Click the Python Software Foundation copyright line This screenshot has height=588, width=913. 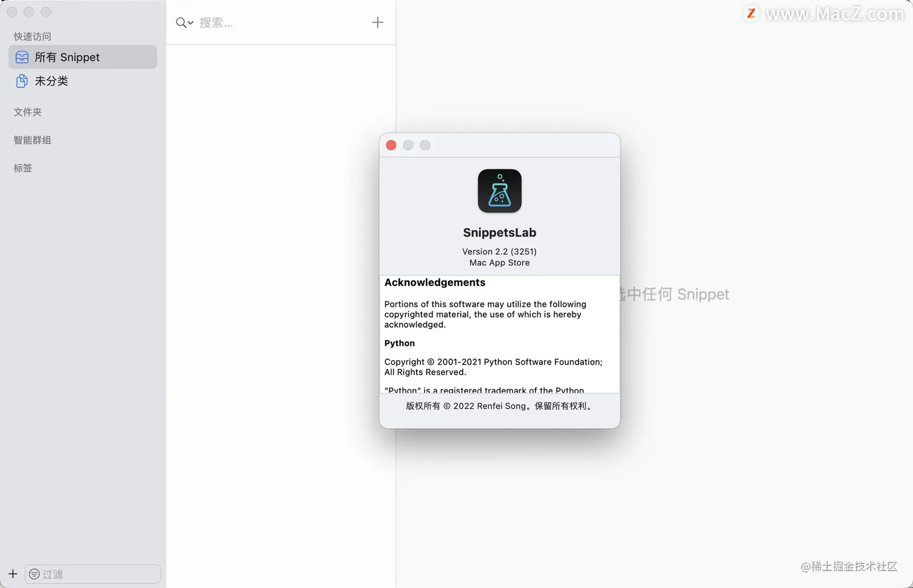(493, 367)
